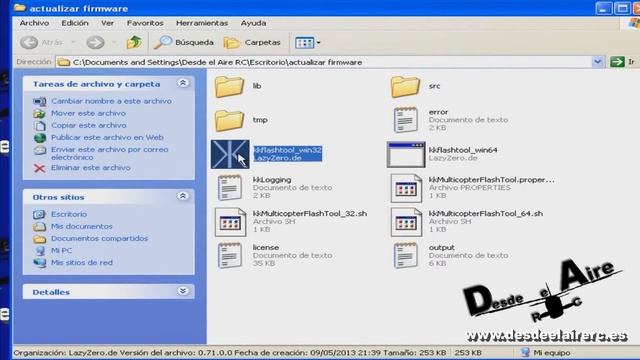Click Publicar este archivo en Web

tap(107, 138)
